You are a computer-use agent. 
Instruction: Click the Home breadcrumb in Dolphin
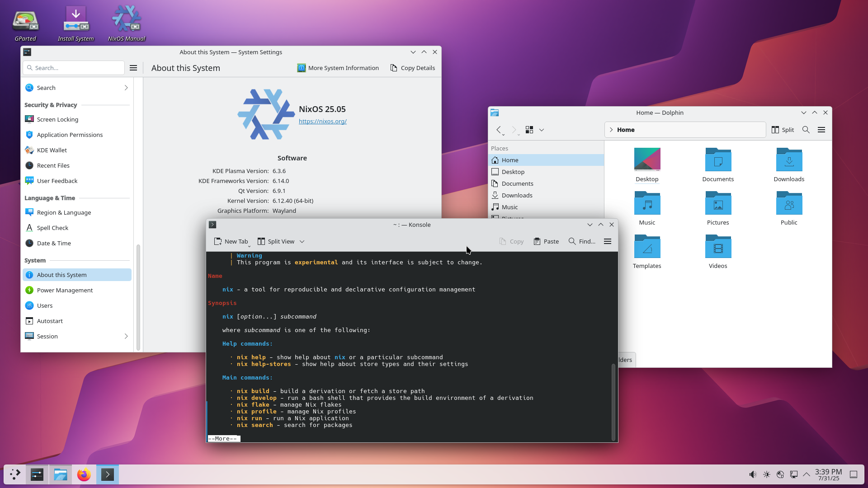coord(626,130)
